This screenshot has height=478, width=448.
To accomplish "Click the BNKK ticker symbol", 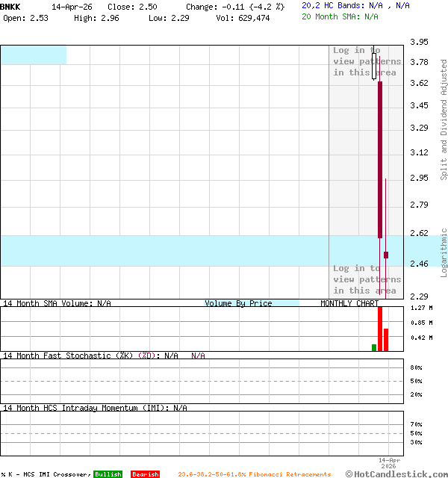I will pos(10,6).
